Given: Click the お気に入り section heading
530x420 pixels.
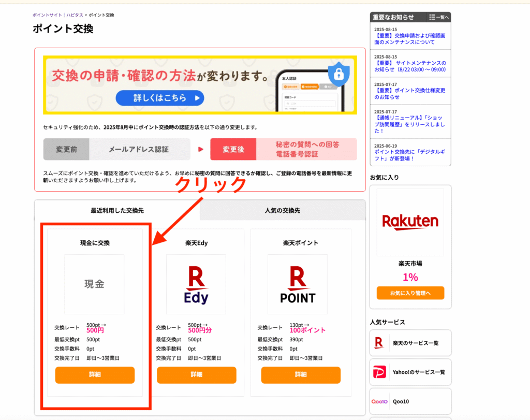Looking at the screenshot, I should click(385, 178).
